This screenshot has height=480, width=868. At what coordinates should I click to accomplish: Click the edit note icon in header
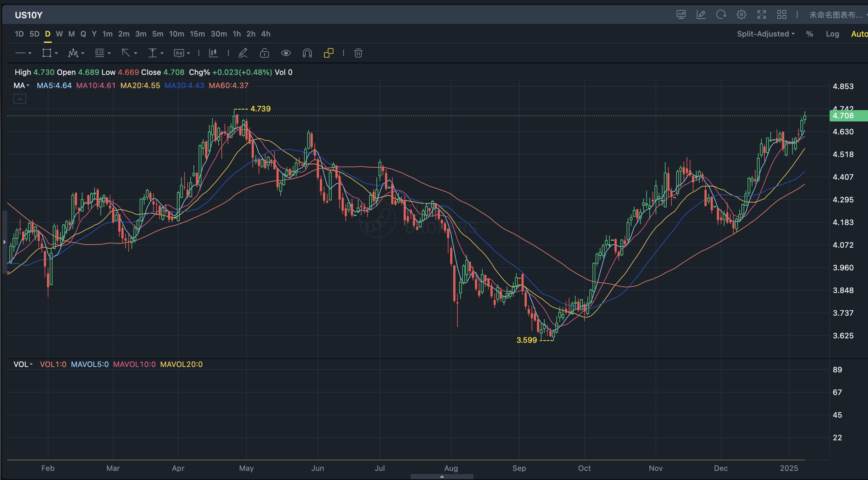pos(701,15)
